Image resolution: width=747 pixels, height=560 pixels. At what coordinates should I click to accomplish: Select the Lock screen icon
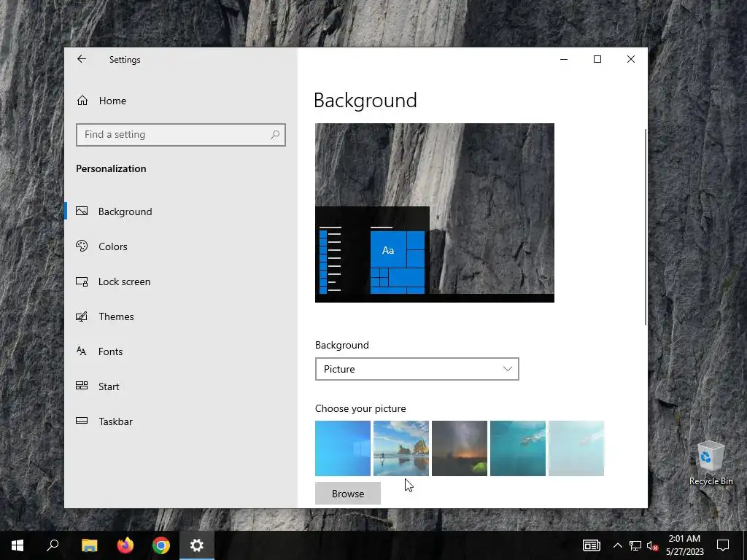(x=82, y=281)
